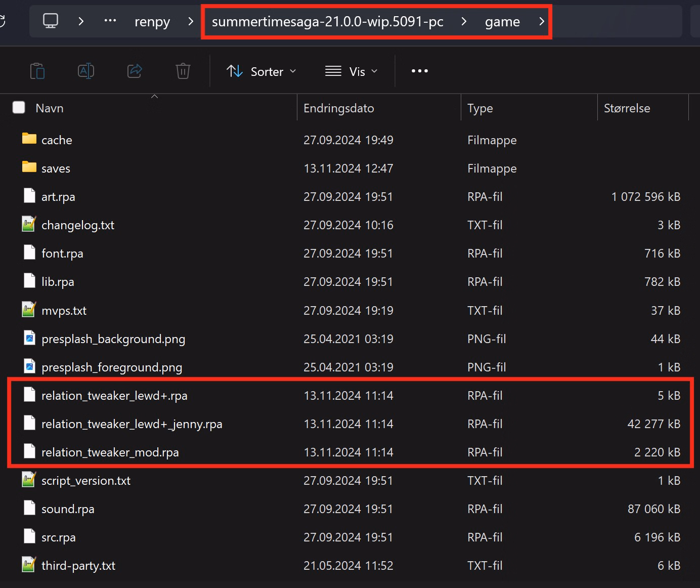Select the saves folder name
The image size is (700, 588).
tap(56, 169)
